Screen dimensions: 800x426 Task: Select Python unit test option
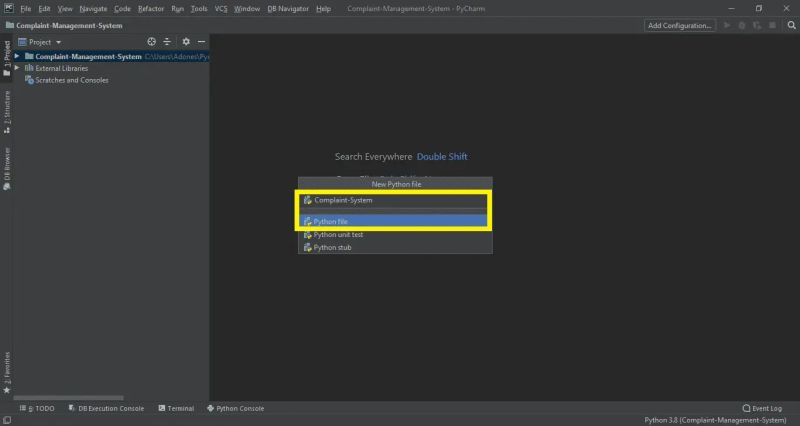(394, 235)
